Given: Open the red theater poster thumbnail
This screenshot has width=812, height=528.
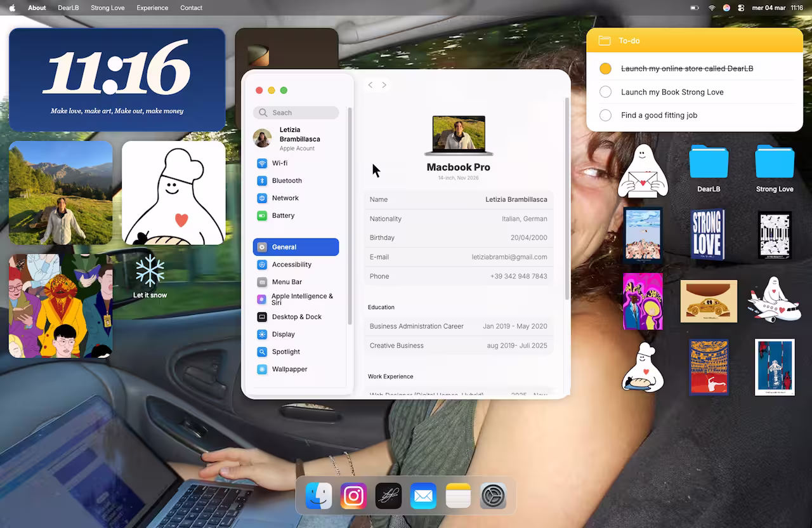Looking at the screenshot, I should click(709, 367).
